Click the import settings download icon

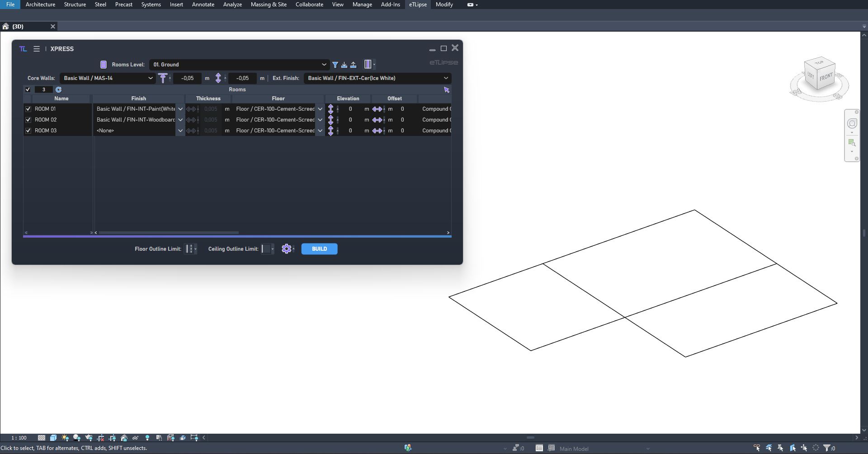point(344,65)
